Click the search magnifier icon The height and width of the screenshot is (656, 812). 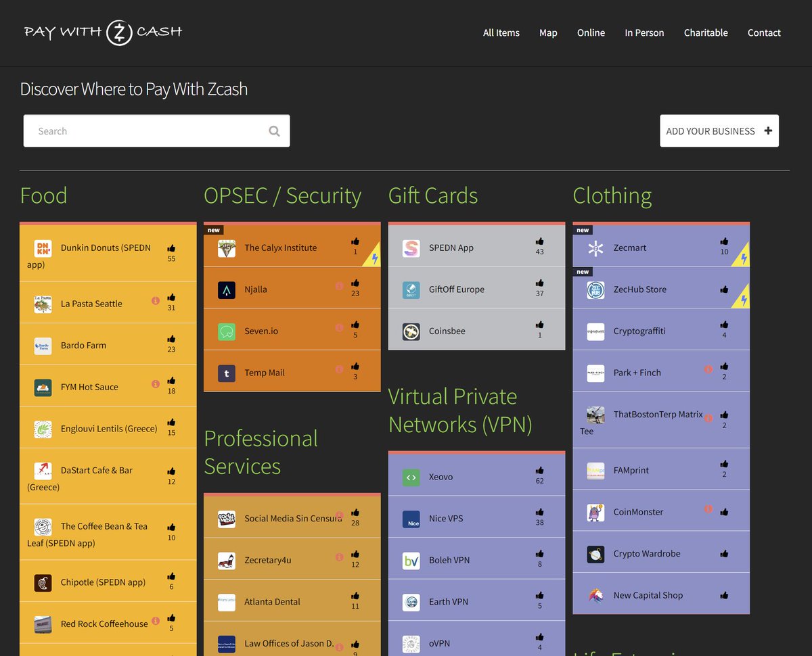point(274,131)
